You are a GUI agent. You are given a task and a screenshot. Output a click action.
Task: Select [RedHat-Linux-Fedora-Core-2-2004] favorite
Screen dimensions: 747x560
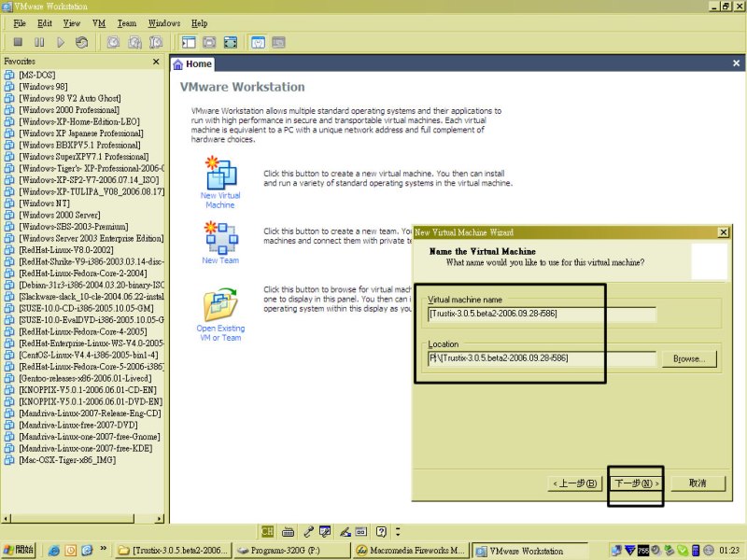click(x=83, y=273)
